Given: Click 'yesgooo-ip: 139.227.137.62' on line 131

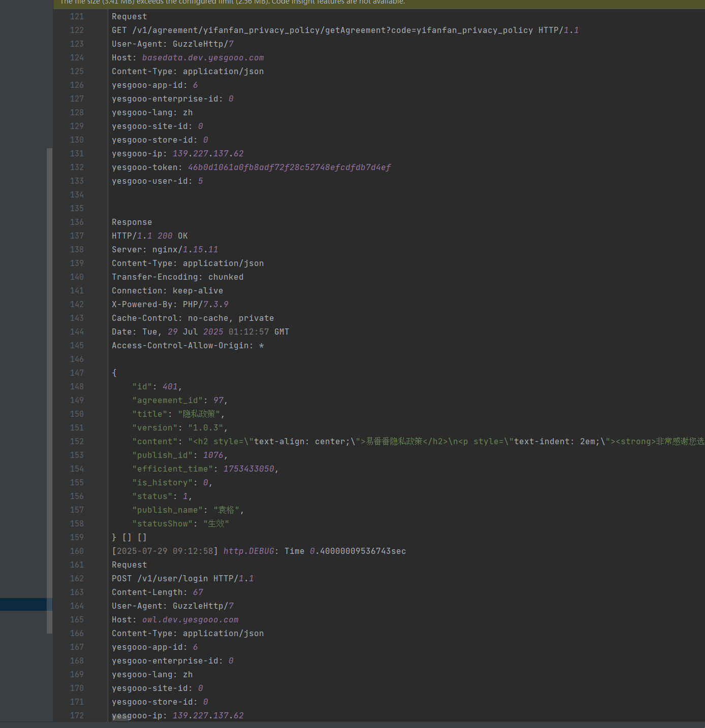Looking at the screenshot, I should click(x=178, y=154).
